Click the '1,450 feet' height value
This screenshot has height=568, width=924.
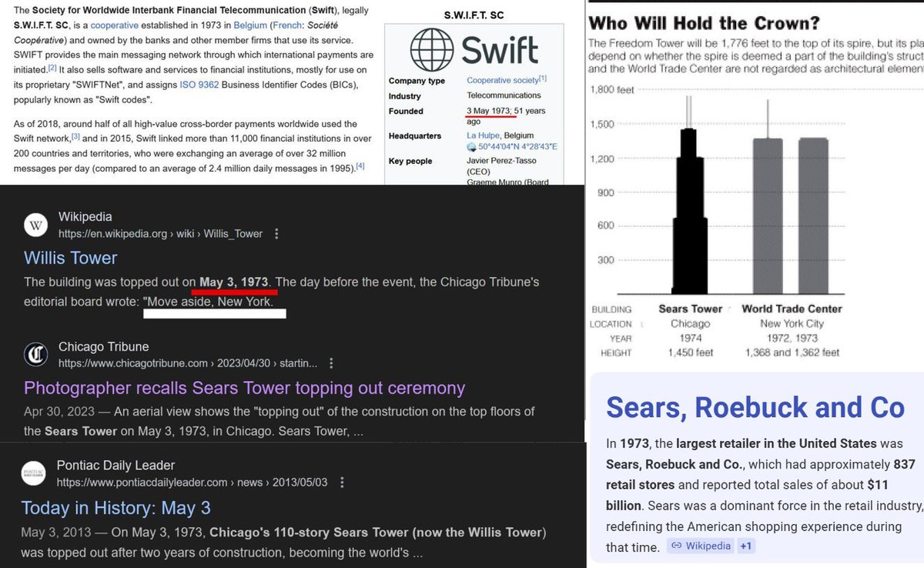click(691, 352)
